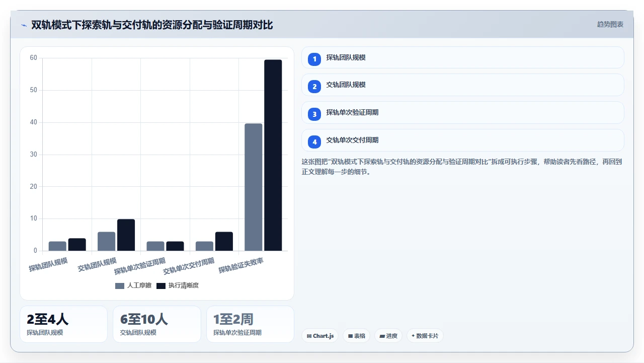The image size is (644, 363).
Task: Click the lightning icon beside the title
Action: pyautogui.click(x=24, y=25)
